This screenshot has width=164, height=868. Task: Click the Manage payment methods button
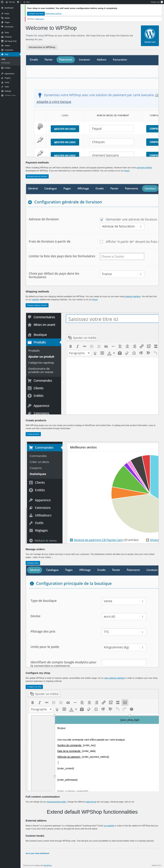click(x=37, y=176)
